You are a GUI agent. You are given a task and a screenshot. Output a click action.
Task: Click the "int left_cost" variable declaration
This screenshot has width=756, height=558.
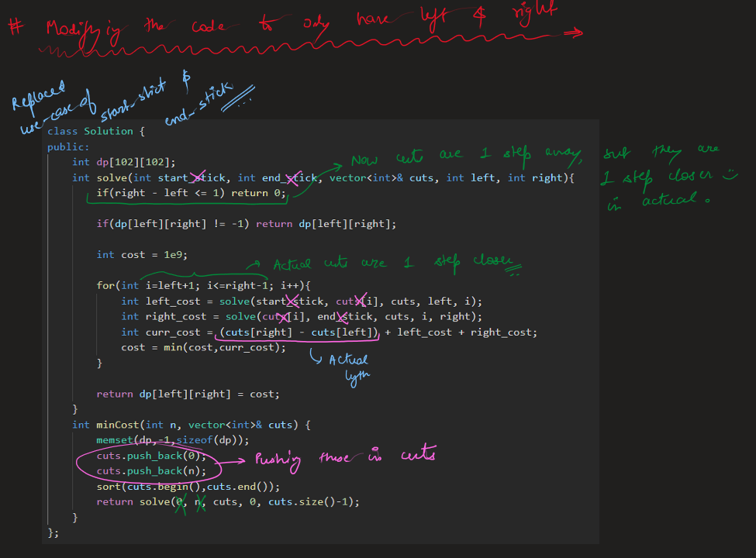tap(158, 301)
